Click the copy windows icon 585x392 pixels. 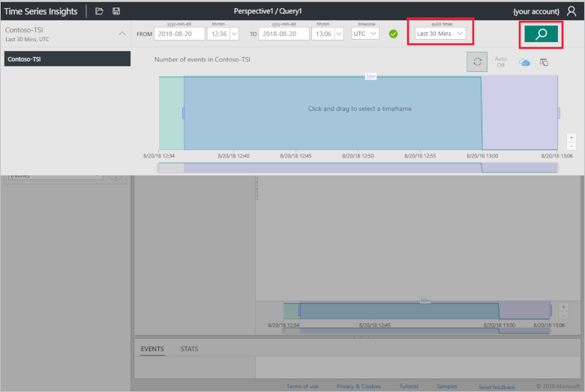[544, 62]
